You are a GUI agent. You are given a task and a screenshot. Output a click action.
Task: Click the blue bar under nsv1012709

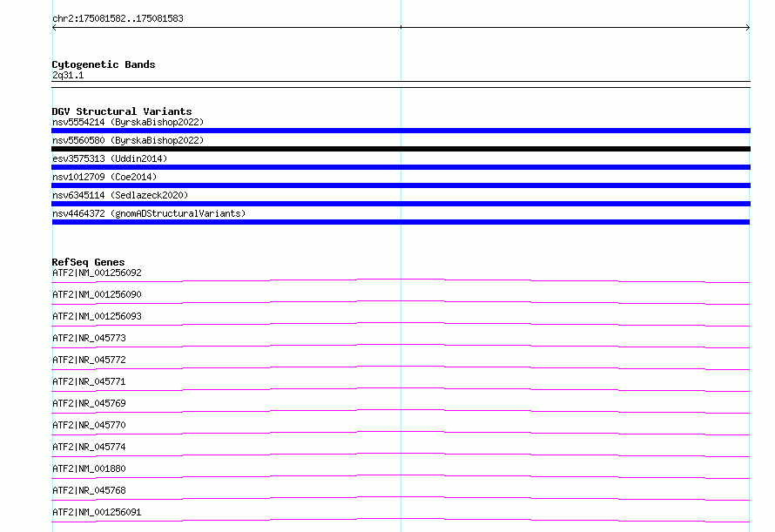(401, 185)
